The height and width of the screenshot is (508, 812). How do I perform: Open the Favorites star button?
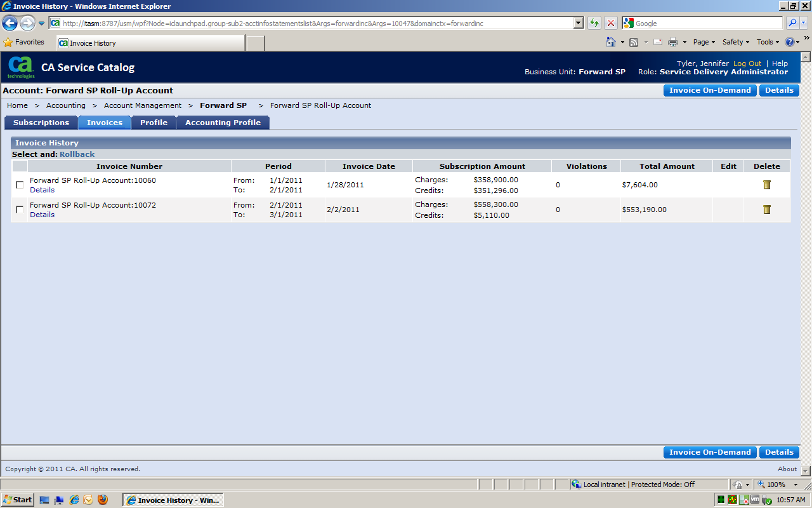point(24,42)
